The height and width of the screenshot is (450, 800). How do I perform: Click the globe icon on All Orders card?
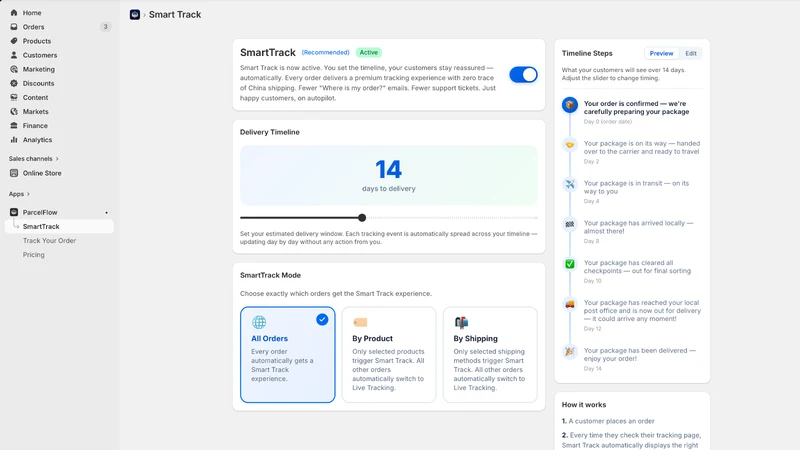(259, 322)
